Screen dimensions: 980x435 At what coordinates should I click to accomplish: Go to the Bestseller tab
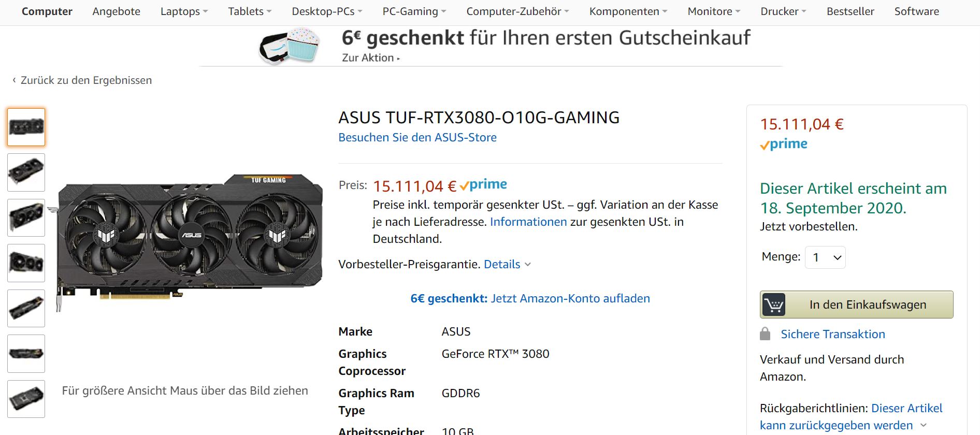(x=850, y=11)
